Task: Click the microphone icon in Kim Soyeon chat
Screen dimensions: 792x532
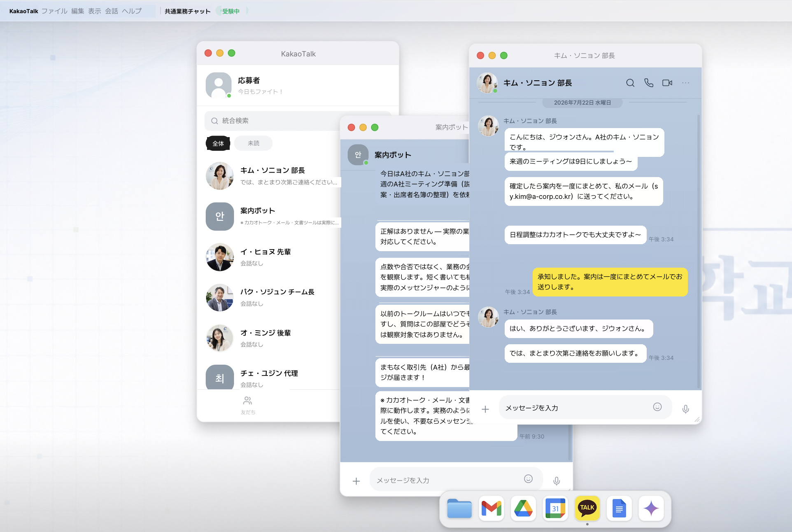Action: [x=685, y=409]
